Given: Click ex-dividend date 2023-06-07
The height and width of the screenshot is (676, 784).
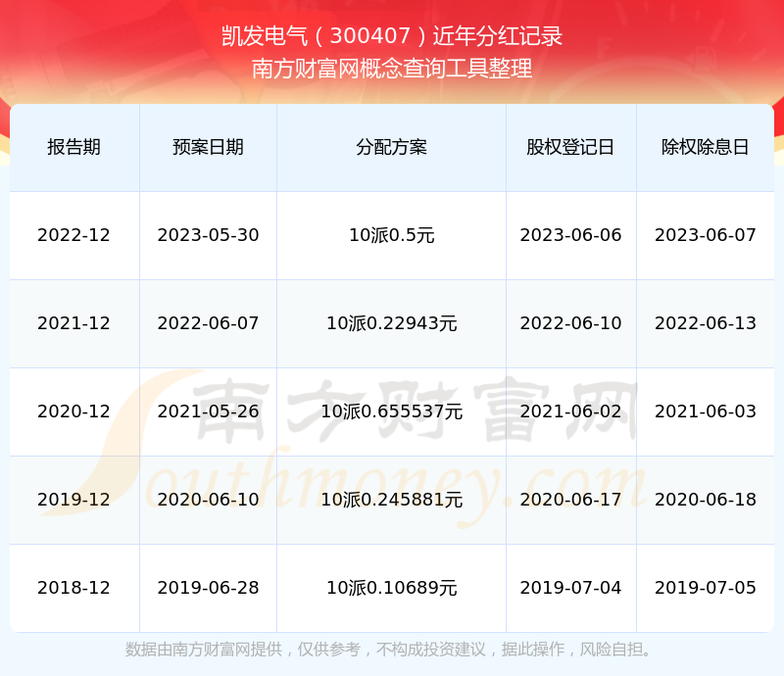Looking at the screenshot, I should (705, 235).
